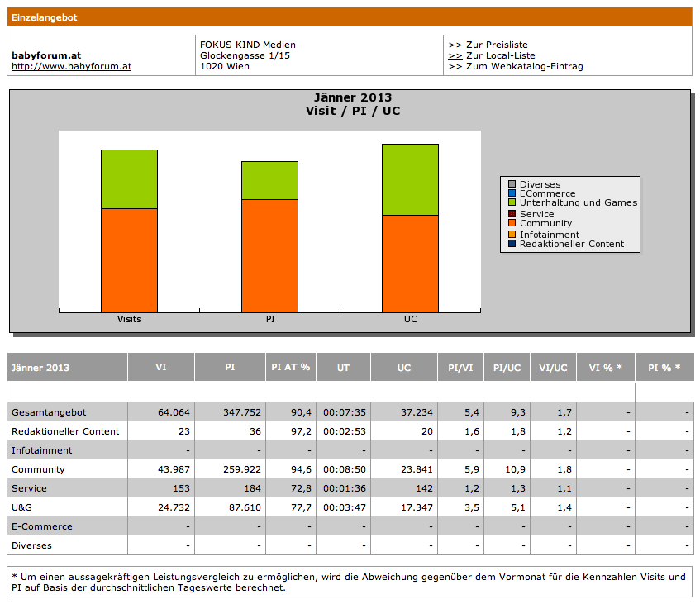Click the VI column header
700x604 pixels.
point(161,367)
